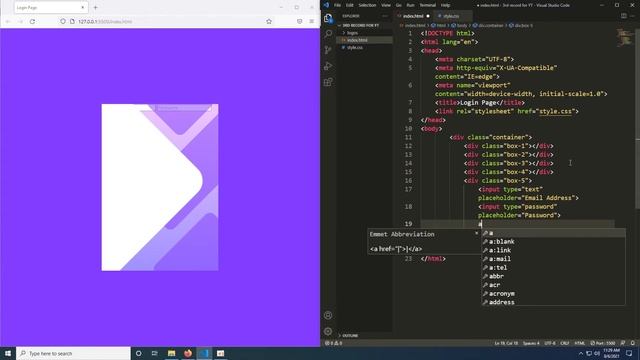The image size is (640, 360).
Task: Click the div.container breadcrumb
Action: click(488, 25)
